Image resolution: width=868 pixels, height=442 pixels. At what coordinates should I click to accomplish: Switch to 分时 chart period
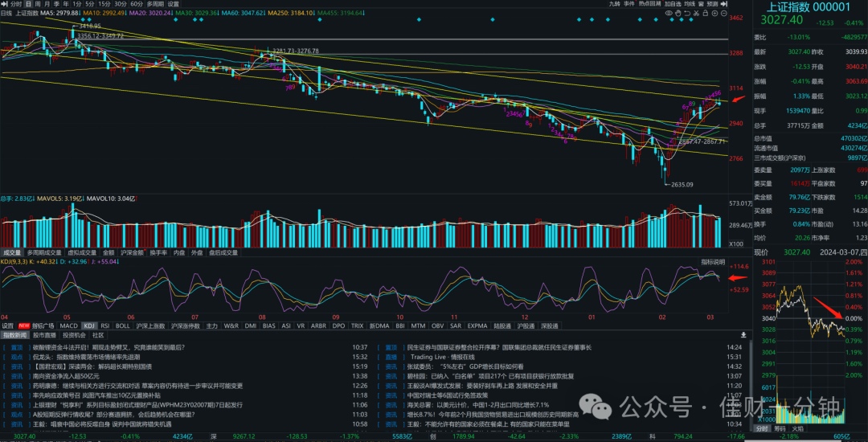(16, 4)
